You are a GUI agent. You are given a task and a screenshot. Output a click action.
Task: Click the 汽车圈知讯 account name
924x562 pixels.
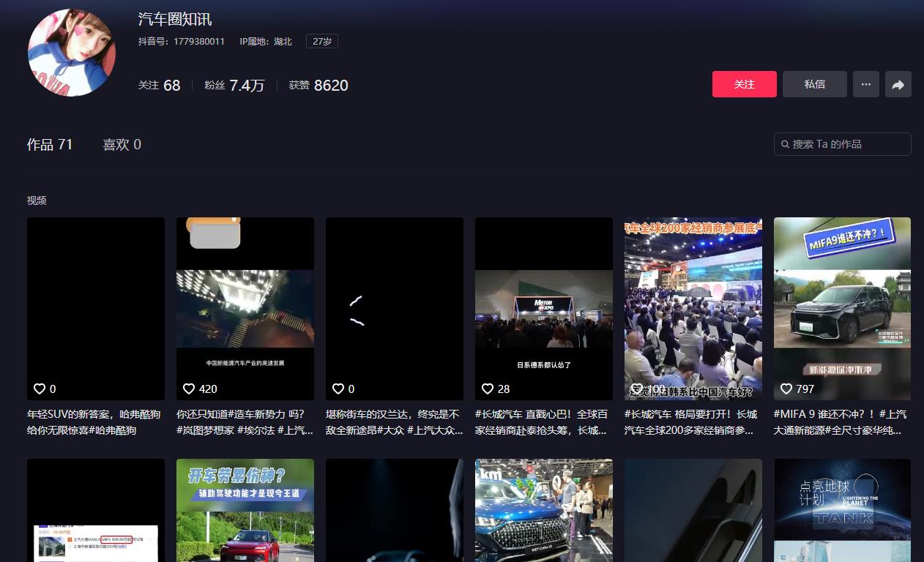(175, 19)
